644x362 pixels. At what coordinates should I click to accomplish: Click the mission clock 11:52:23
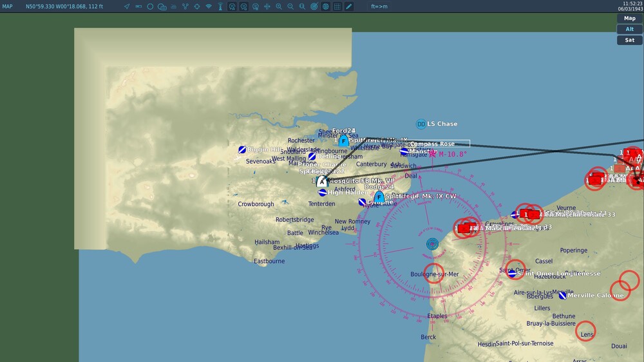(632, 4)
